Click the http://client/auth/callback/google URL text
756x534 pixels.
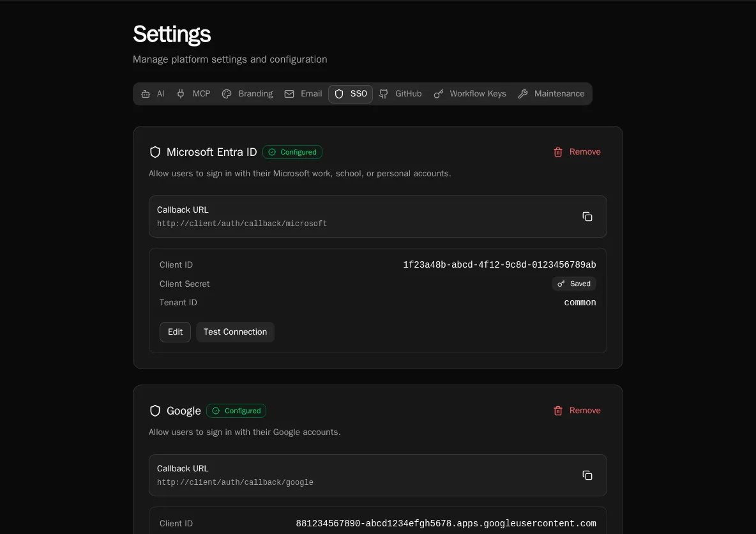[x=235, y=482]
